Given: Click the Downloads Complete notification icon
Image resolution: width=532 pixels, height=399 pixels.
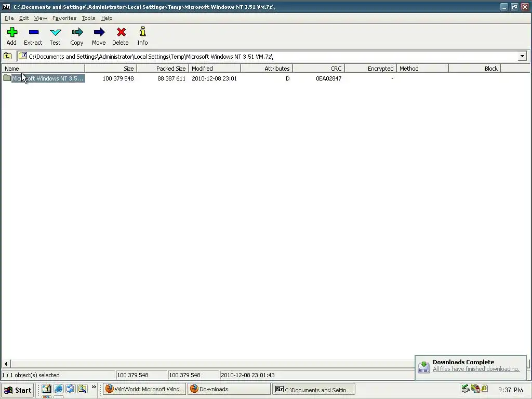Looking at the screenshot, I should 424,367.
